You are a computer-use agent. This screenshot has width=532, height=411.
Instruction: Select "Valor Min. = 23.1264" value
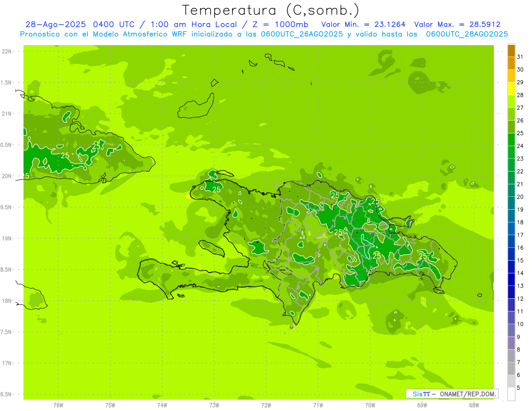[x=364, y=24]
